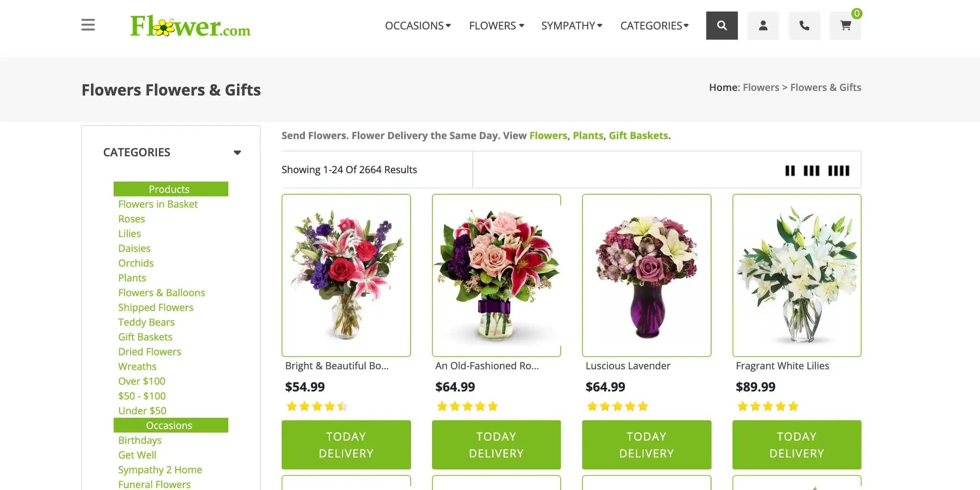
Task: Collapse the CATEGORIES sidebar panel
Action: (238, 152)
